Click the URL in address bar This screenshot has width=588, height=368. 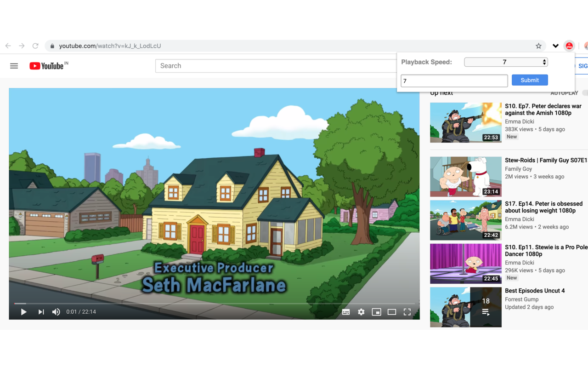point(110,46)
